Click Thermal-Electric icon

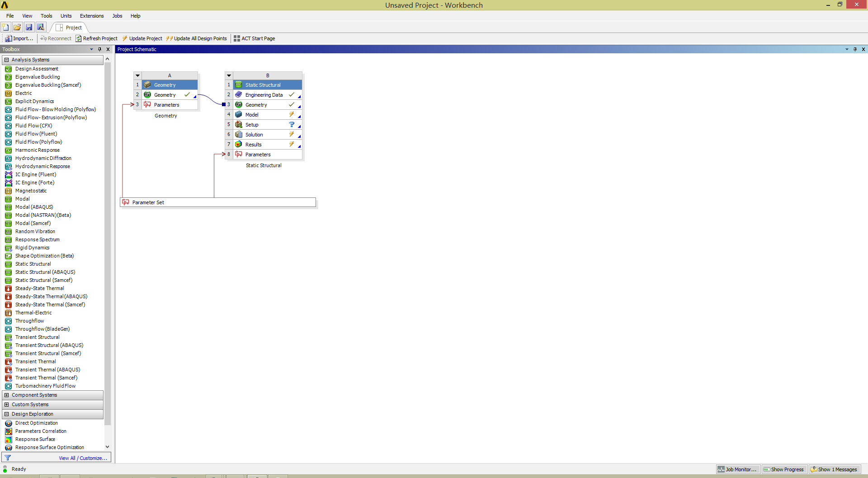tap(8, 313)
